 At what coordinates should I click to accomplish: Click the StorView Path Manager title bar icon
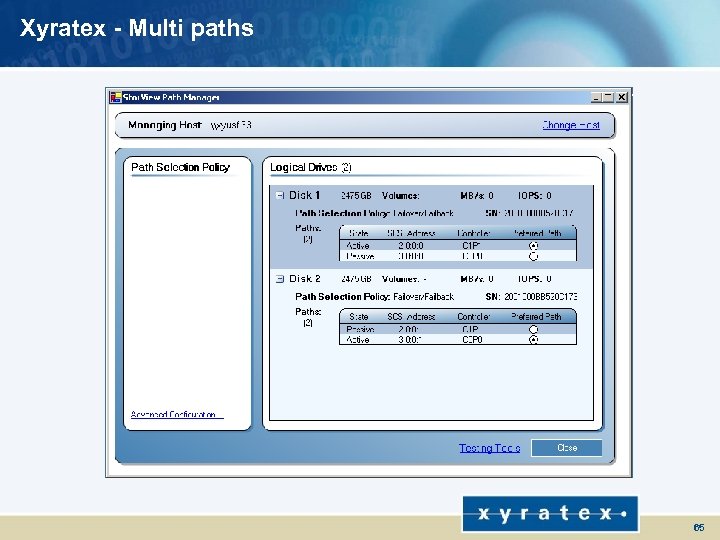115,97
